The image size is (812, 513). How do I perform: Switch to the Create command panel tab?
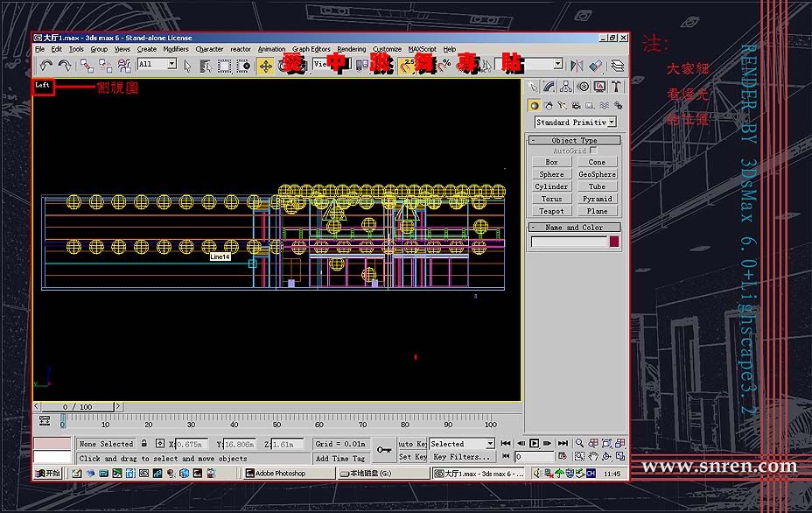[x=533, y=87]
